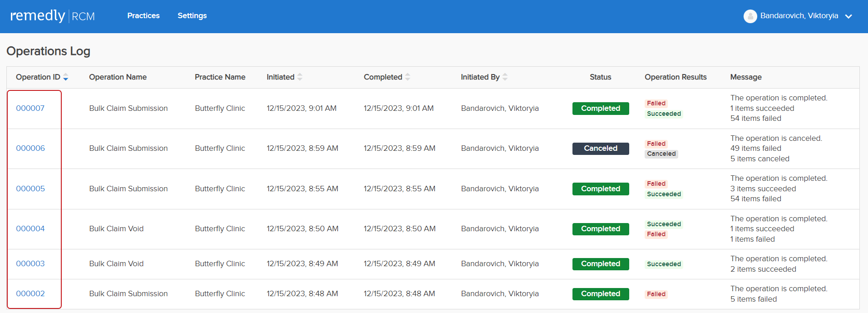Sort by Operation ID arrows
868x313 pixels.
[x=66, y=77]
